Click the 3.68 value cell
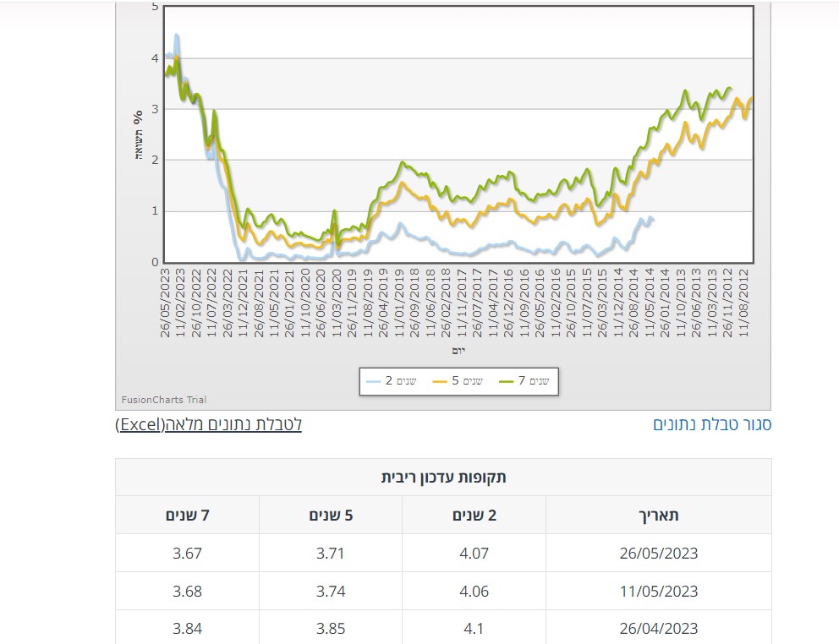Image resolution: width=839 pixels, height=644 pixels. [x=187, y=591]
